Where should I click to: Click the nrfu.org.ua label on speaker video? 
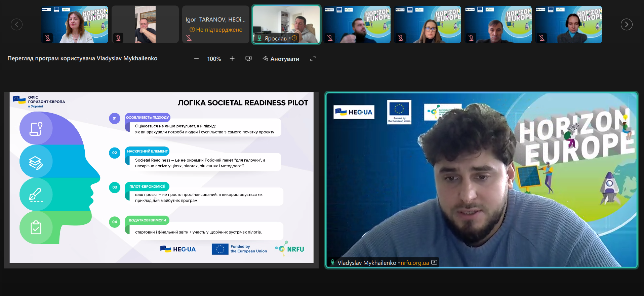414,263
